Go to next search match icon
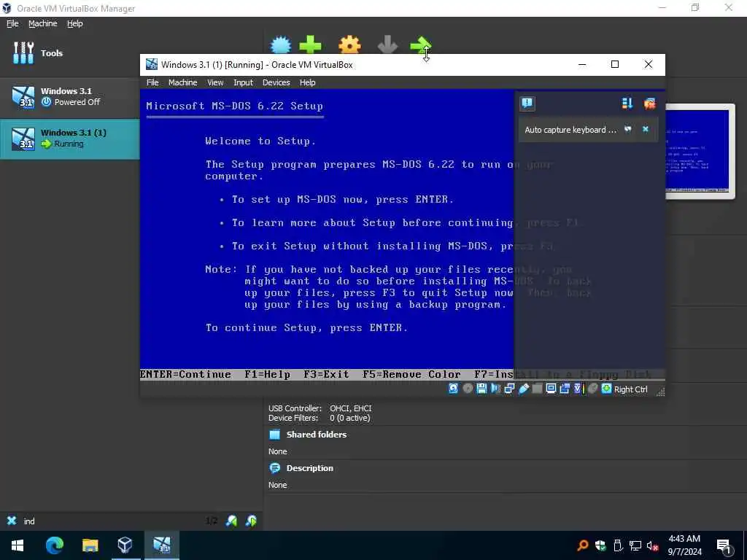747x560 pixels. tap(251, 521)
